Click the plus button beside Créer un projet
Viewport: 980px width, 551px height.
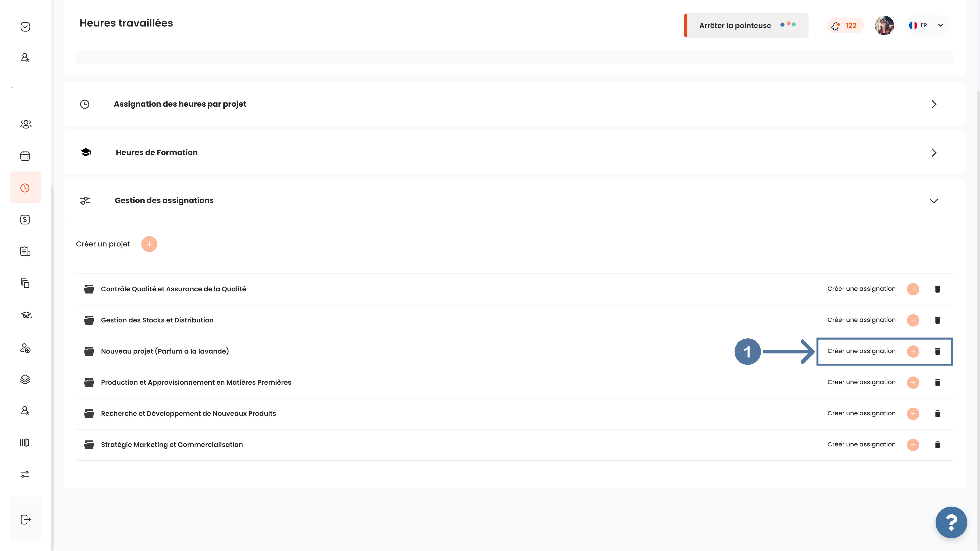[149, 244]
